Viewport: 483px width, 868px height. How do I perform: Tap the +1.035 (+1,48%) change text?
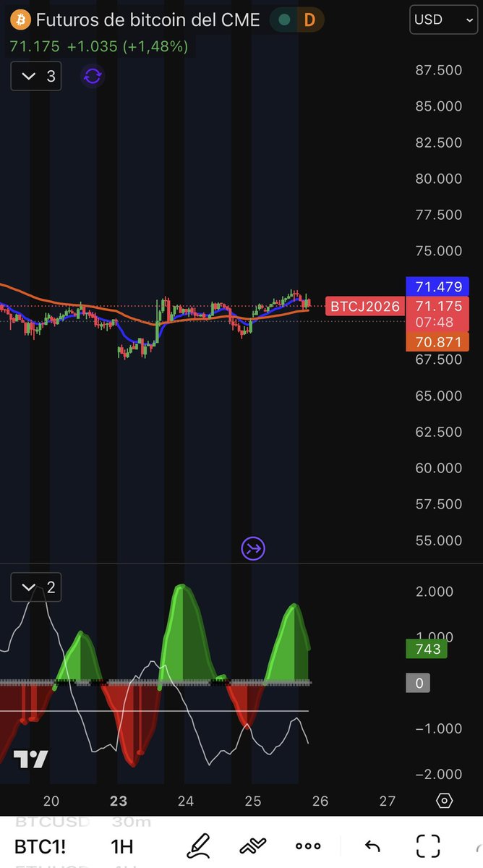click(x=127, y=47)
